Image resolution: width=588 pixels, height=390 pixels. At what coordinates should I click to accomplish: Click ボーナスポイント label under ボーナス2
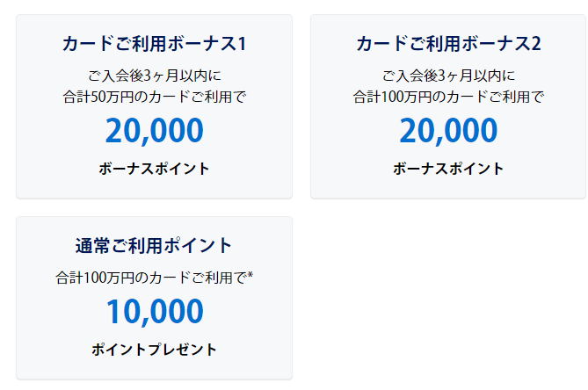(x=448, y=169)
